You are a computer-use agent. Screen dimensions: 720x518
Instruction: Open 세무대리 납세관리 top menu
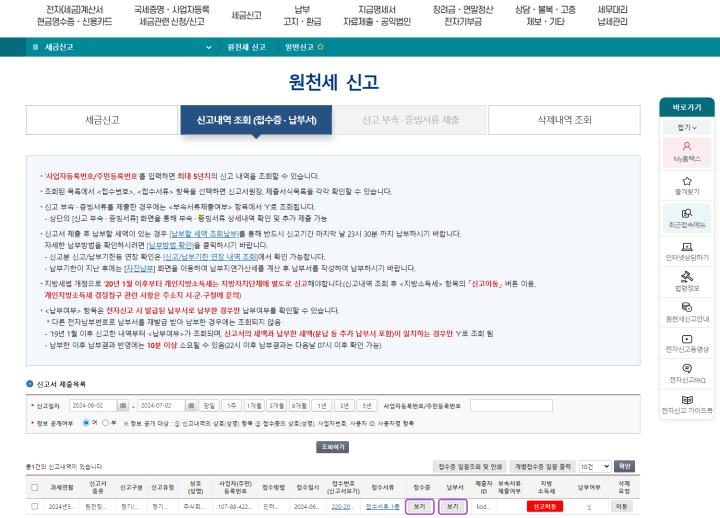[613, 15]
